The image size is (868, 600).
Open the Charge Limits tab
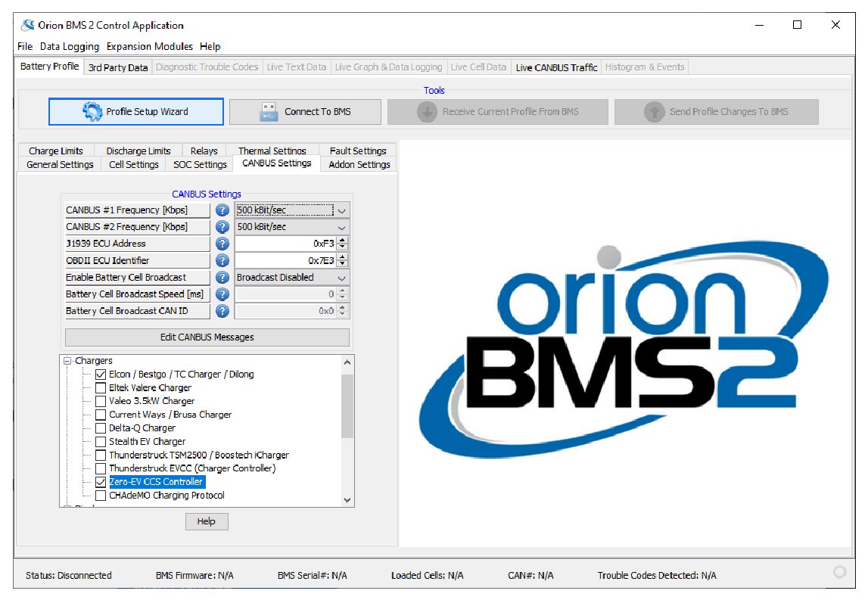coord(56,151)
